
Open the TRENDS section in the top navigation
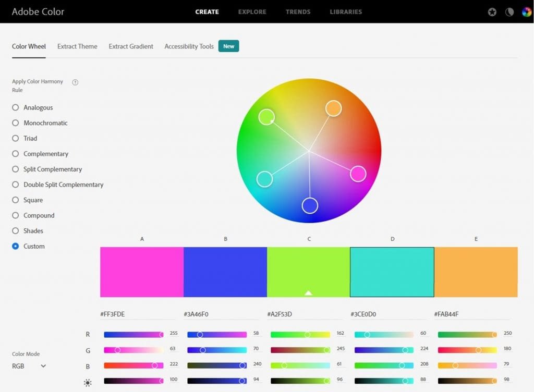pyautogui.click(x=298, y=11)
